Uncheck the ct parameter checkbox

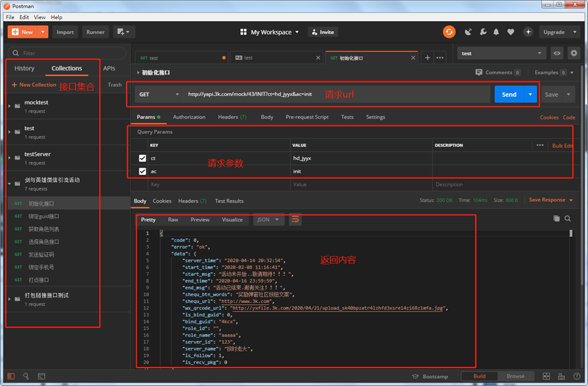click(x=142, y=158)
